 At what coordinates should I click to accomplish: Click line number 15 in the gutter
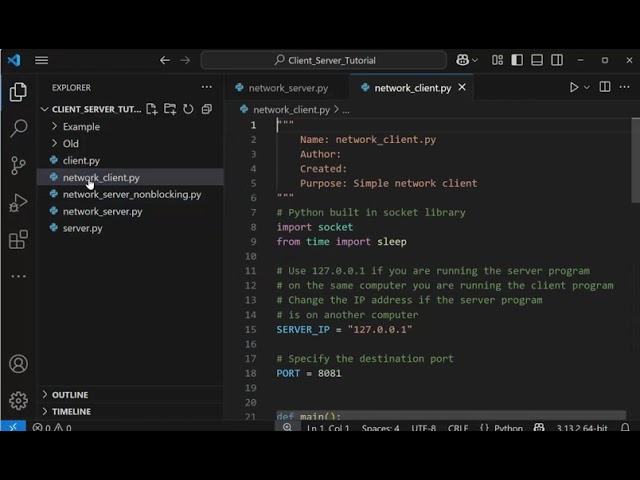tap(251, 329)
